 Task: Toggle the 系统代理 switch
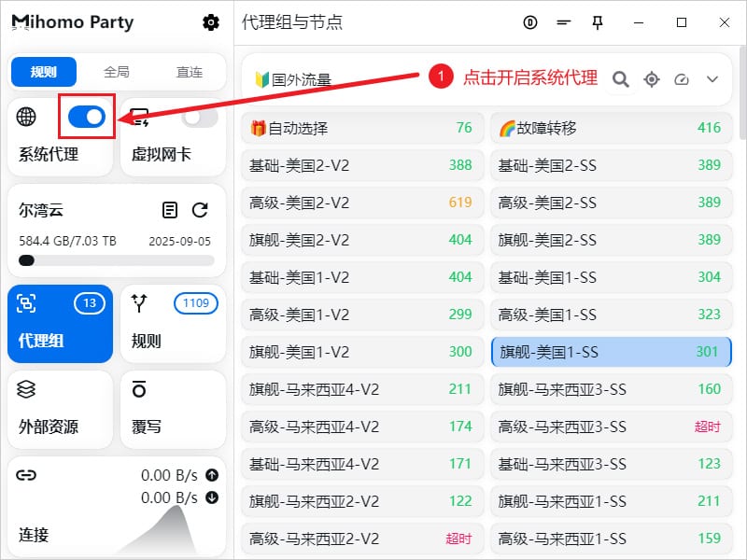(87, 117)
